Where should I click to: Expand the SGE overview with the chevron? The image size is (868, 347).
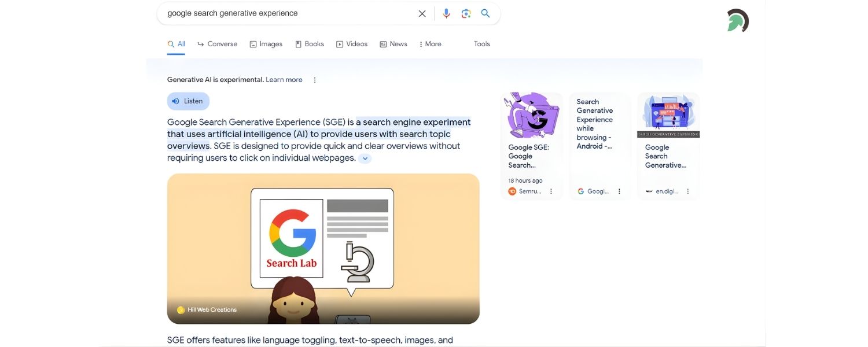(365, 158)
